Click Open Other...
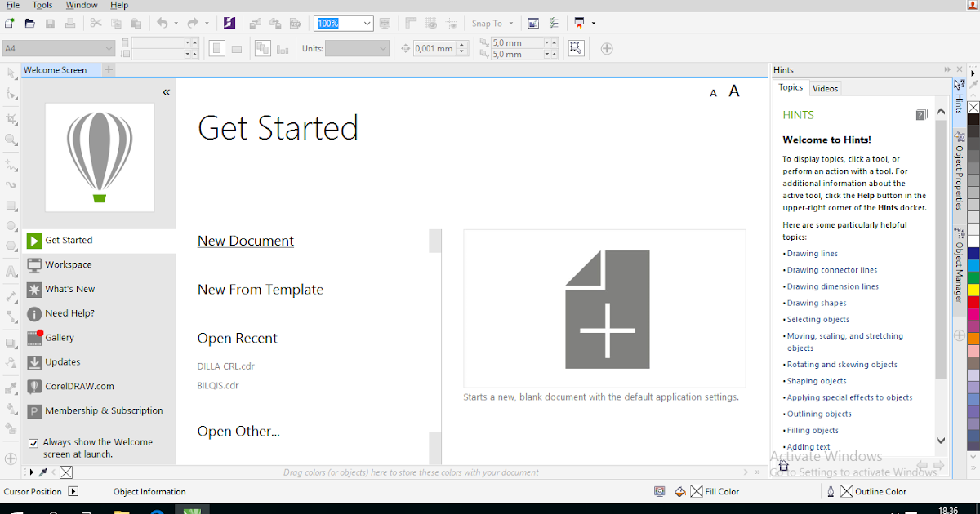Image resolution: width=980 pixels, height=514 pixels. tap(238, 432)
